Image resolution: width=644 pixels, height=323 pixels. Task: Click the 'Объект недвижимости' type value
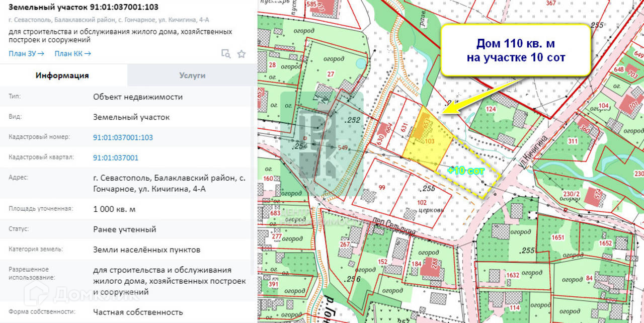pos(138,97)
